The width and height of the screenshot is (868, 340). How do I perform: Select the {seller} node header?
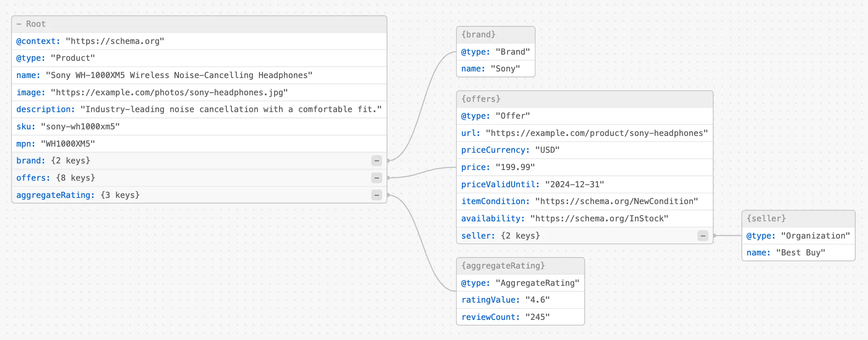799,218
